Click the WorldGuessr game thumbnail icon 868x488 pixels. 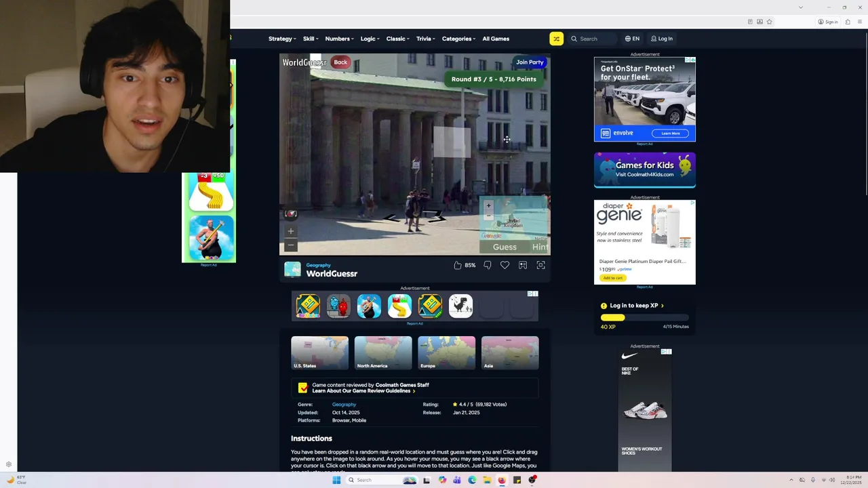click(292, 270)
